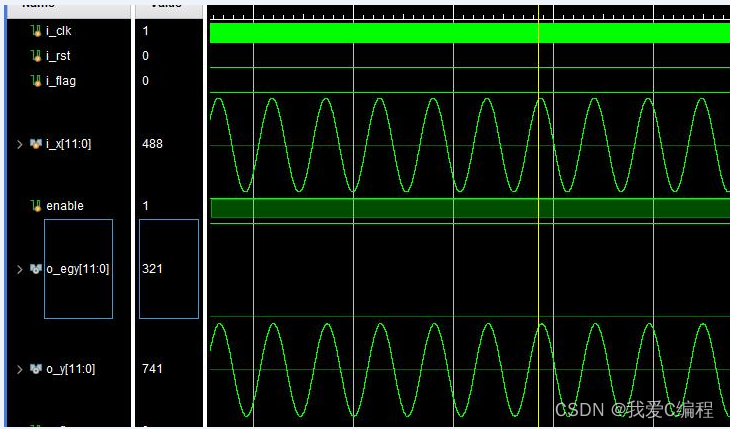This screenshot has height=429, width=730.
Task: Click the i_clk signal icon
Action: (37, 30)
